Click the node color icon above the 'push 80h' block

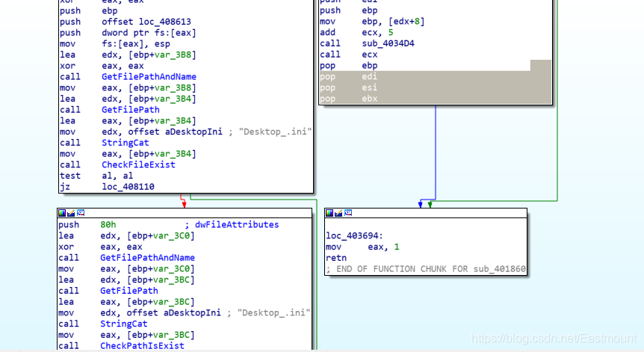(x=62, y=213)
